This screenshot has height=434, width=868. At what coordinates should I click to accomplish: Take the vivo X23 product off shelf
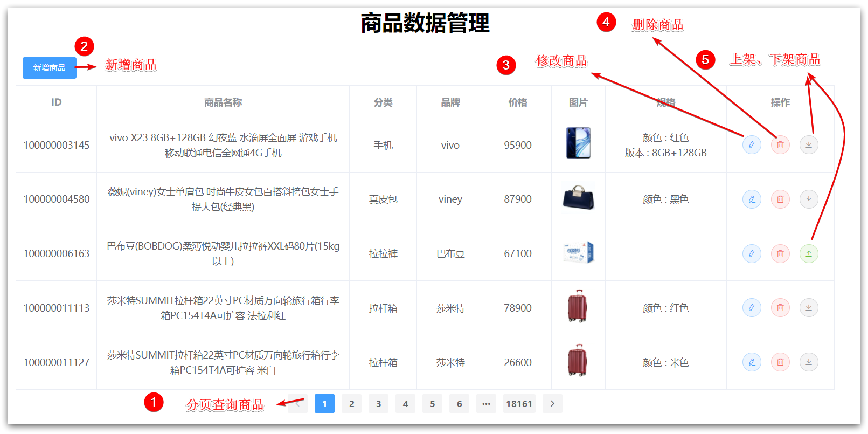pos(809,144)
